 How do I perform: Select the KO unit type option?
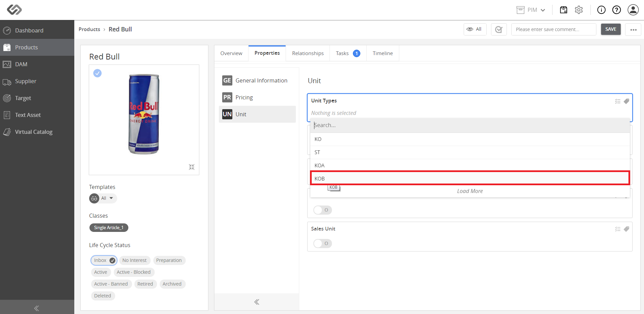pyautogui.click(x=470, y=139)
